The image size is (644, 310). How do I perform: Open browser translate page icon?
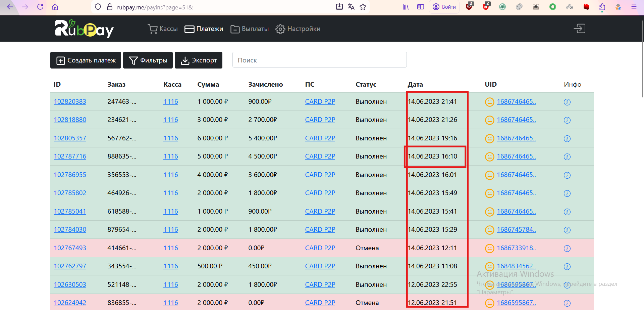point(351,7)
